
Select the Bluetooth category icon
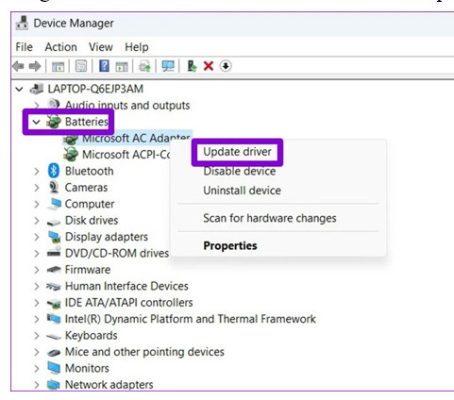point(54,171)
